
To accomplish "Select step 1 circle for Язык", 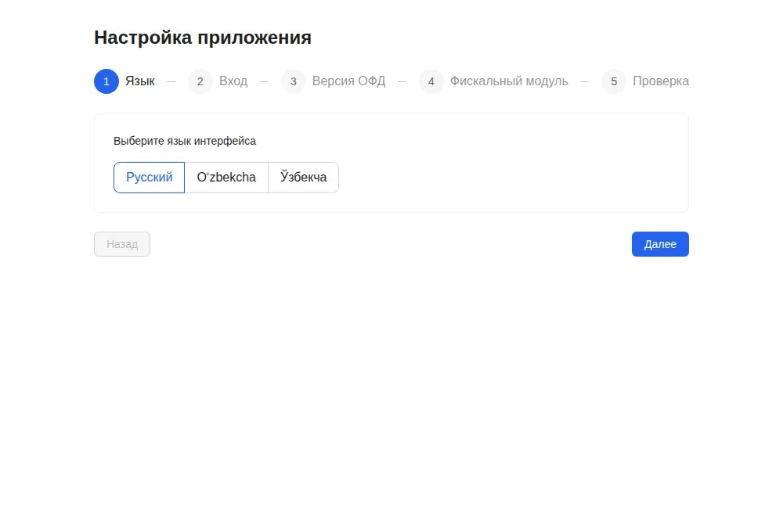I will [106, 81].
